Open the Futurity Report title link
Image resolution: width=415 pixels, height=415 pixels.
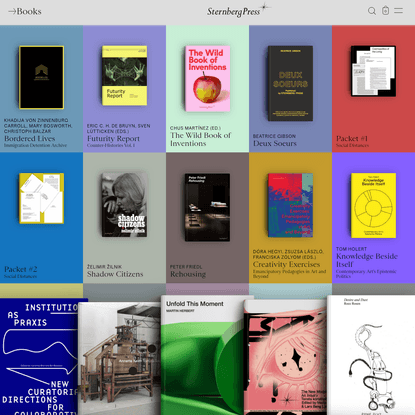click(x=113, y=138)
